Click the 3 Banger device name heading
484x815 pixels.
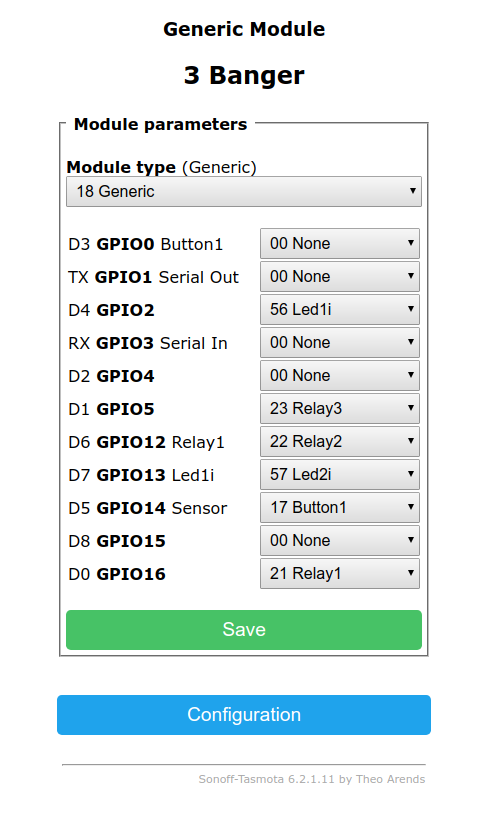coord(244,75)
